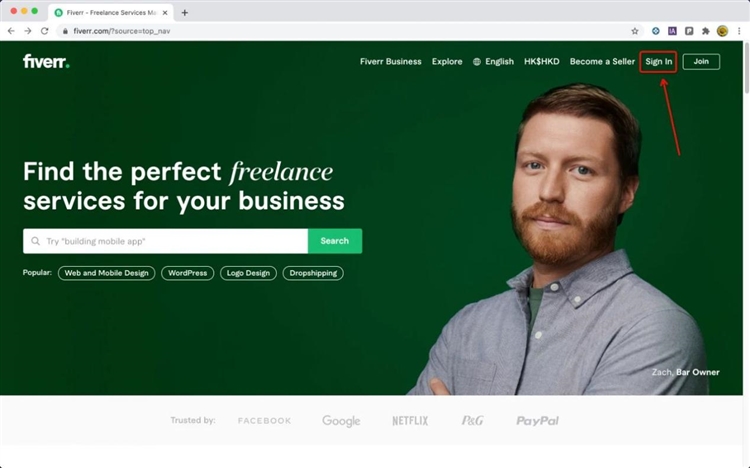Open Fiverr Business

(390, 61)
